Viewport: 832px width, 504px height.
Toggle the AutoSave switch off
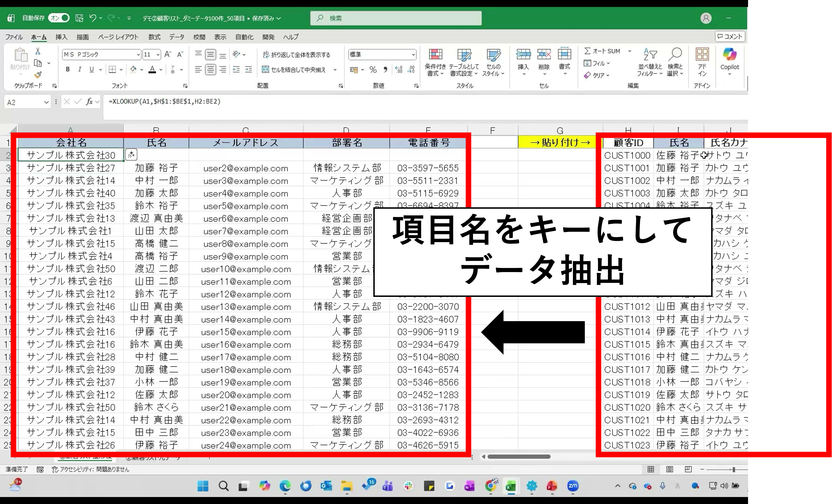coord(59,18)
